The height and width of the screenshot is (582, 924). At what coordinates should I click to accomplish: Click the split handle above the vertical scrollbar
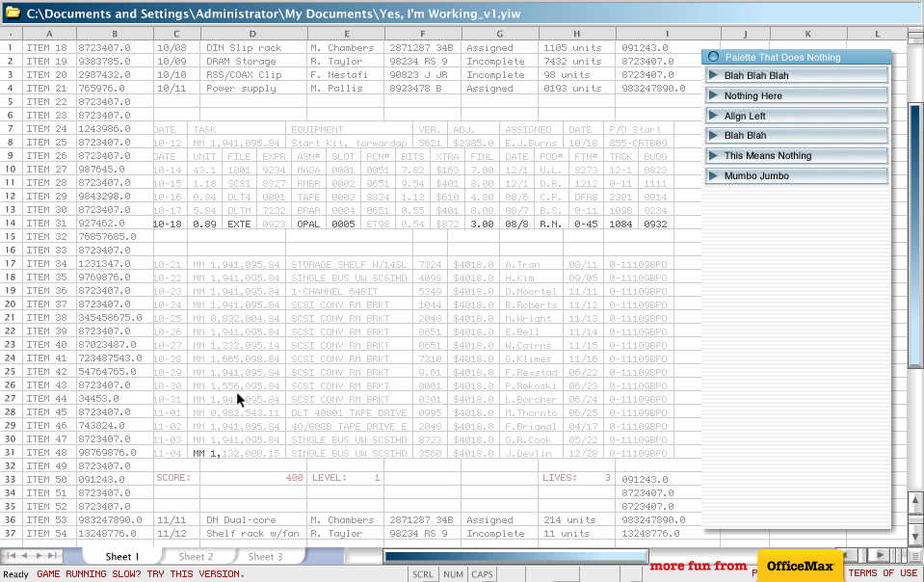915,38
